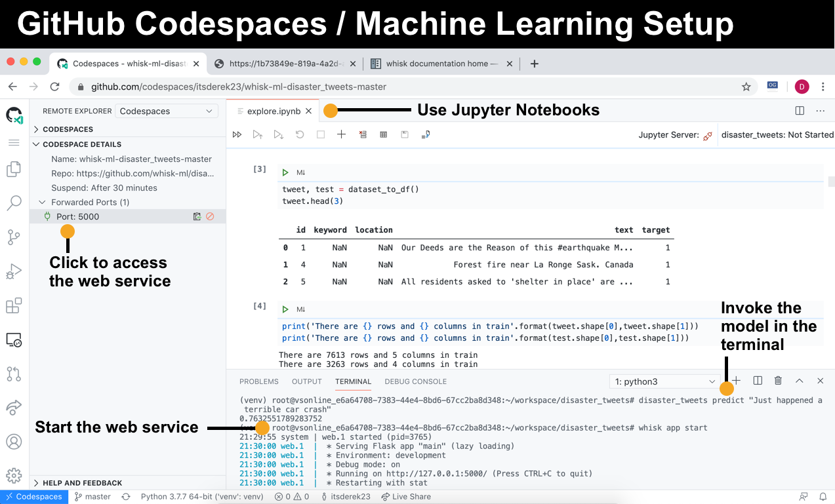Open Source Control view in activity bar

click(14, 237)
